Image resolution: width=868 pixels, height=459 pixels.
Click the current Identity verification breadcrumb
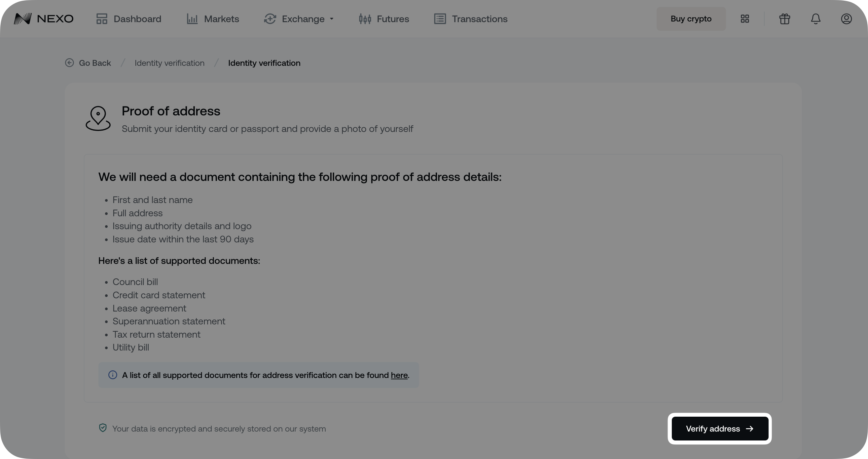(x=264, y=63)
